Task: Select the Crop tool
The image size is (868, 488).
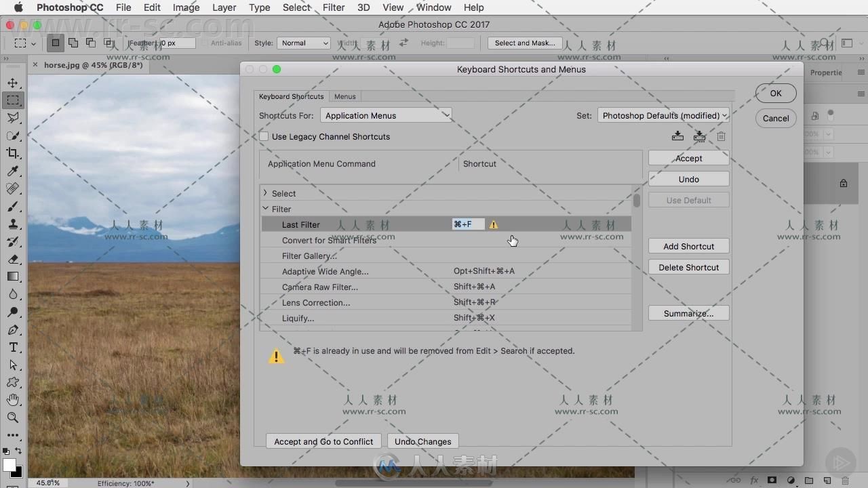Action: pyautogui.click(x=13, y=153)
